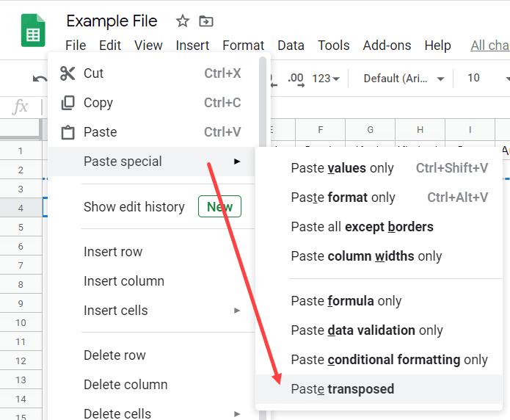Choose Paste column widths only
This screenshot has width=510, height=420.
click(379, 256)
